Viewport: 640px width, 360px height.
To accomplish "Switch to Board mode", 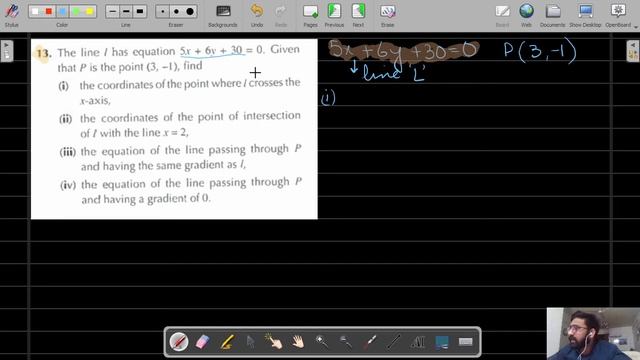I will click(x=502, y=15).
